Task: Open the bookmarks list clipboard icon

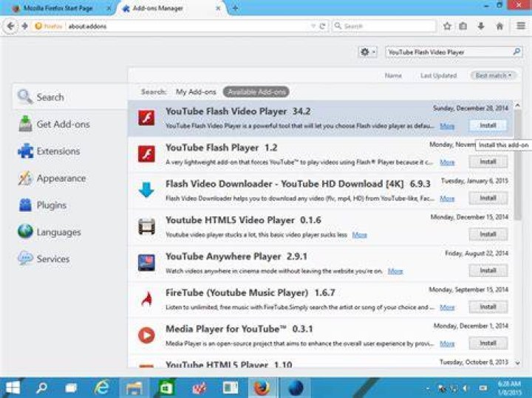Action: coord(463,26)
